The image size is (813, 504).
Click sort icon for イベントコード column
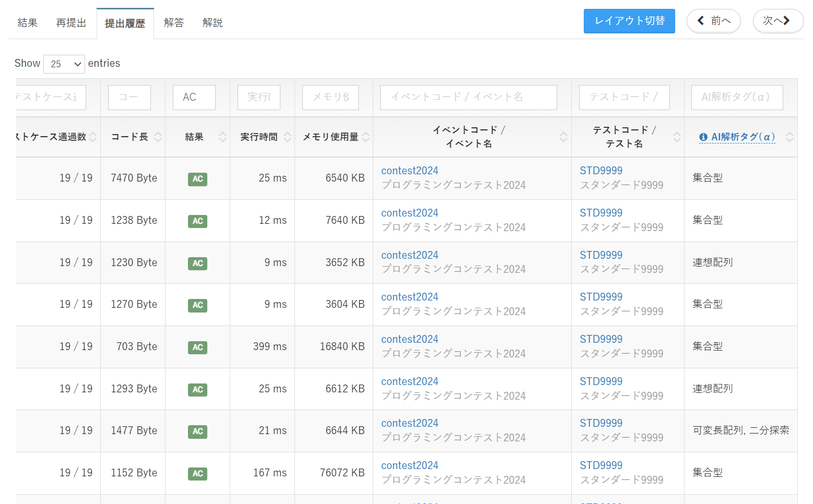tap(563, 137)
